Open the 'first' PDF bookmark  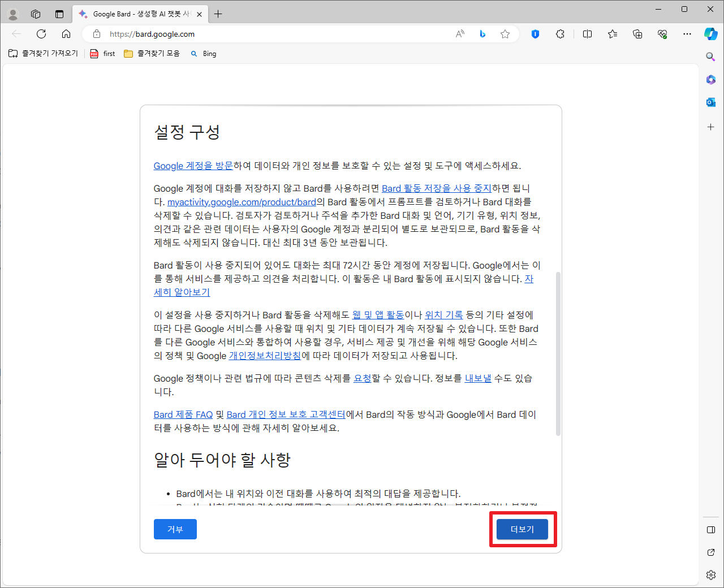point(103,53)
